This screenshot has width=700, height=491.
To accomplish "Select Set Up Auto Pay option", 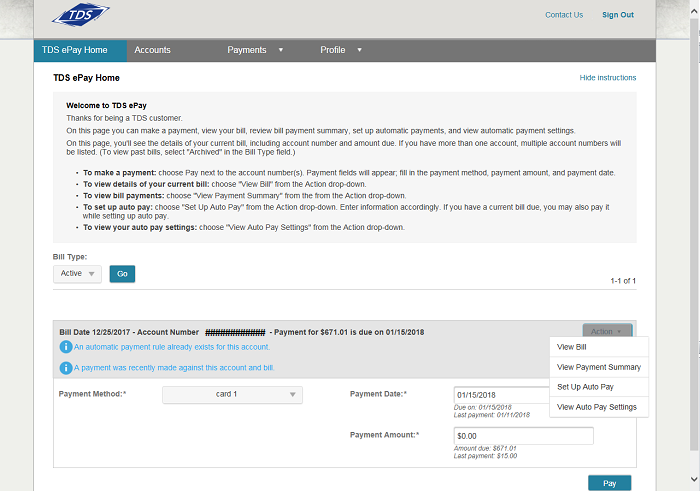I will 599,387.
